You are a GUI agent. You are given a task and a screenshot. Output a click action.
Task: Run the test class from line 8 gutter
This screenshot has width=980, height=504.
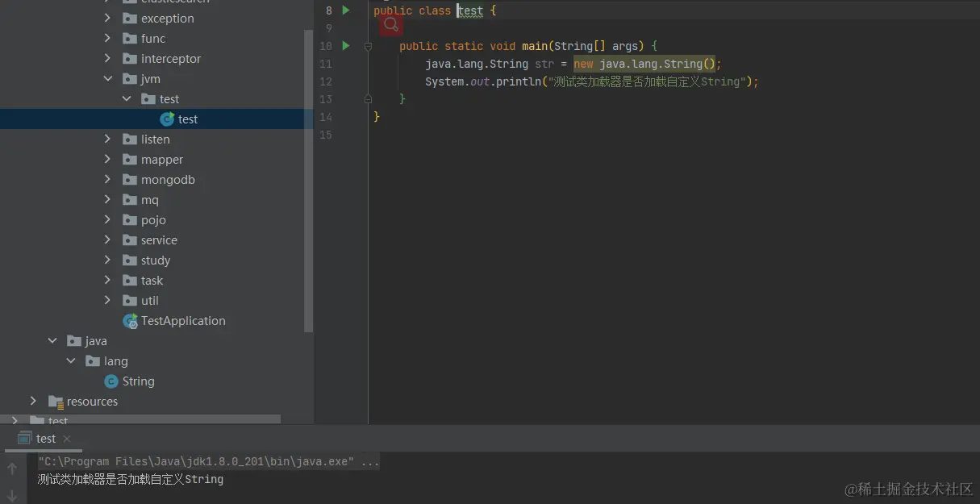[x=346, y=10]
